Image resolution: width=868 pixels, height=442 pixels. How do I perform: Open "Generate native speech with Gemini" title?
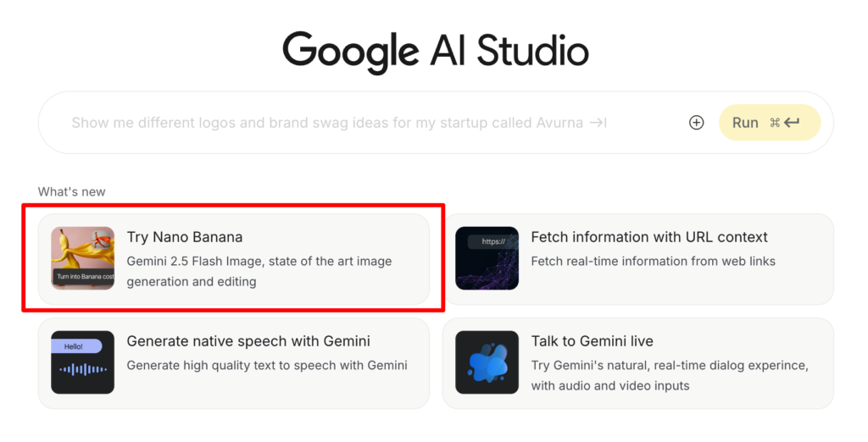[248, 341]
